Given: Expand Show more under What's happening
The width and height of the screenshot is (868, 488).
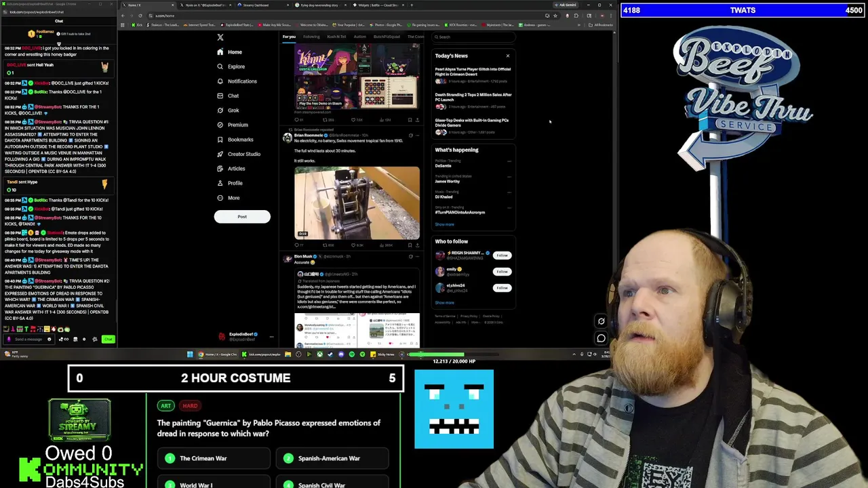Looking at the screenshot, I should pos(445,224).
